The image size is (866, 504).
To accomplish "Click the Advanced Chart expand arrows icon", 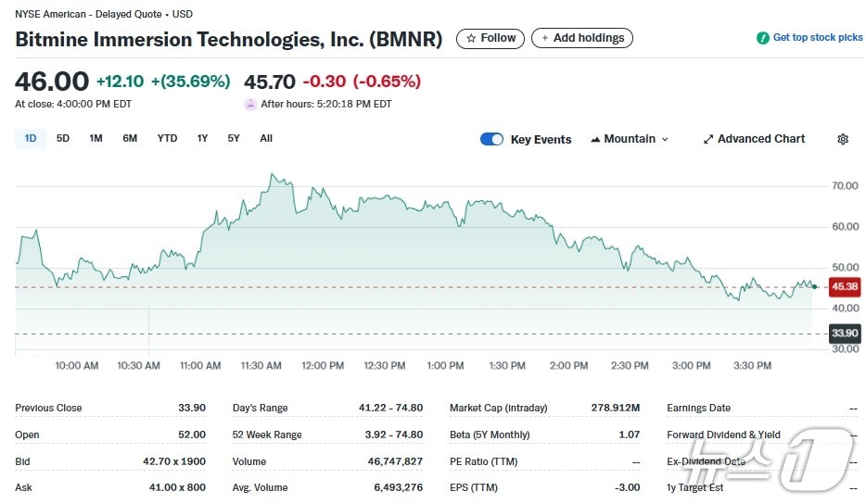I will [708, 139].
